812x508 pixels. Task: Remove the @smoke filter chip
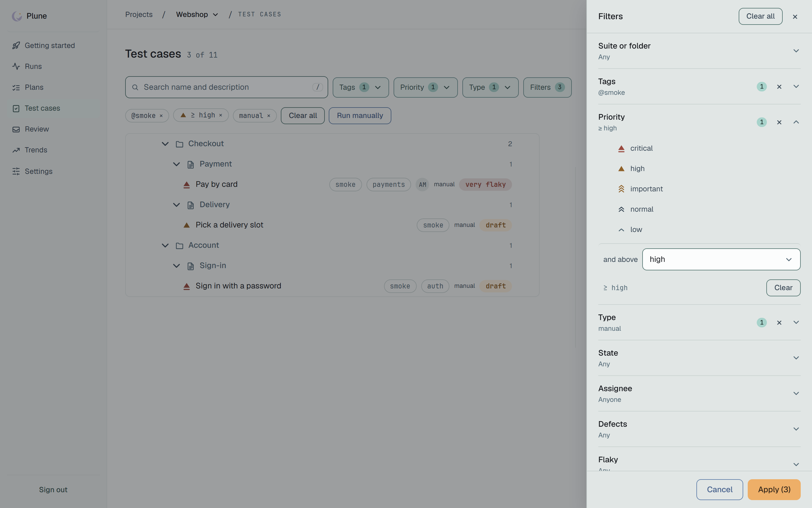coord(161,116)
